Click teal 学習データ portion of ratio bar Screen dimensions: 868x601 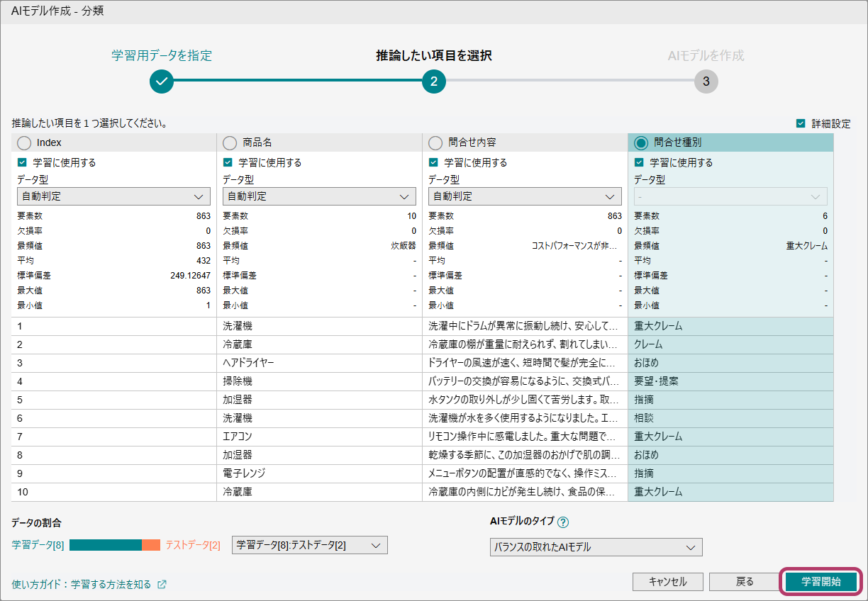click(106, 545)
